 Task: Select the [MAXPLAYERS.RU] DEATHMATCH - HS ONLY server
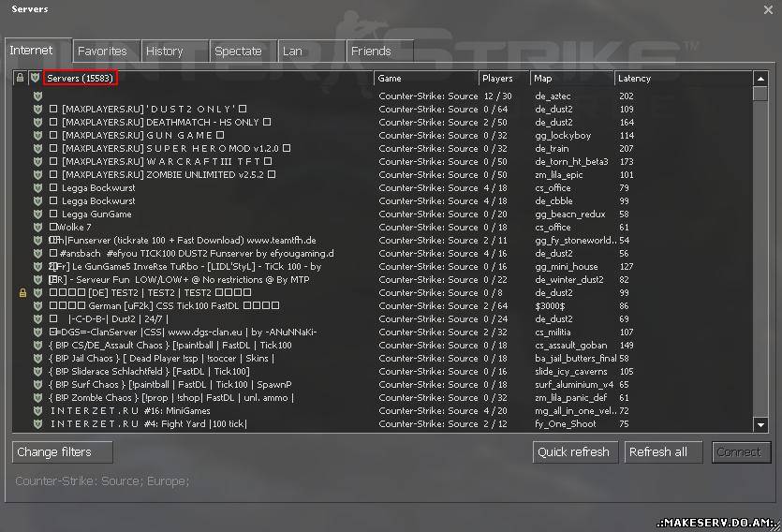tap(383, 122)
